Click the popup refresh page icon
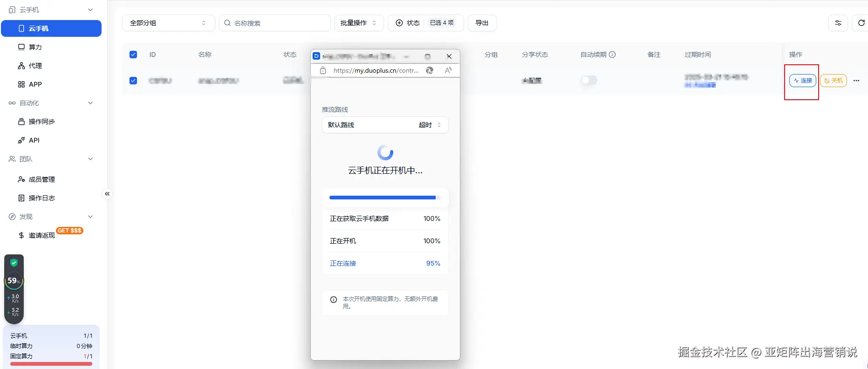The height and width of the screenshot is (369, 868). [430, 70]
